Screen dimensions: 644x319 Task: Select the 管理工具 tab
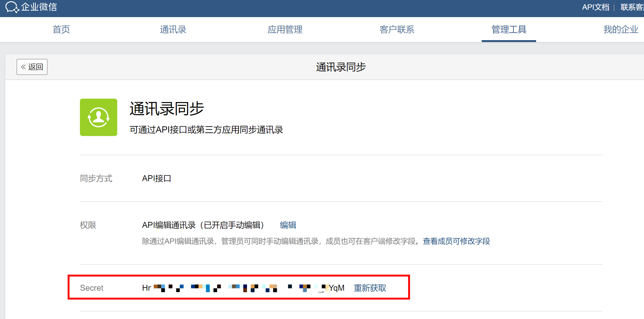tap(509, 30)
